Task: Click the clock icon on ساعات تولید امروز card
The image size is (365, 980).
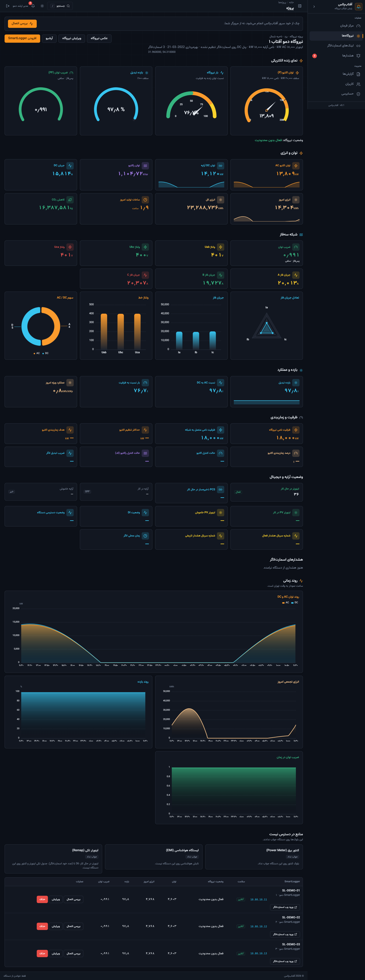Action: pos(145,200)
